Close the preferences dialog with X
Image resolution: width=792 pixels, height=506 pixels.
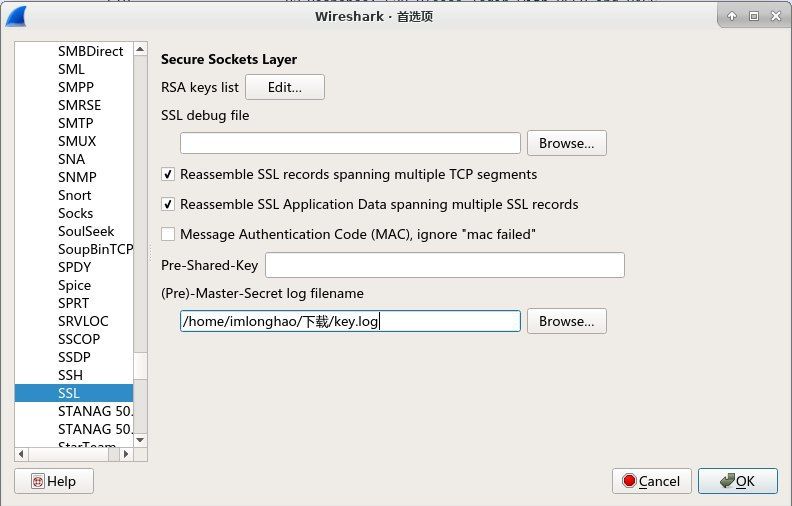tap(775, 16)
